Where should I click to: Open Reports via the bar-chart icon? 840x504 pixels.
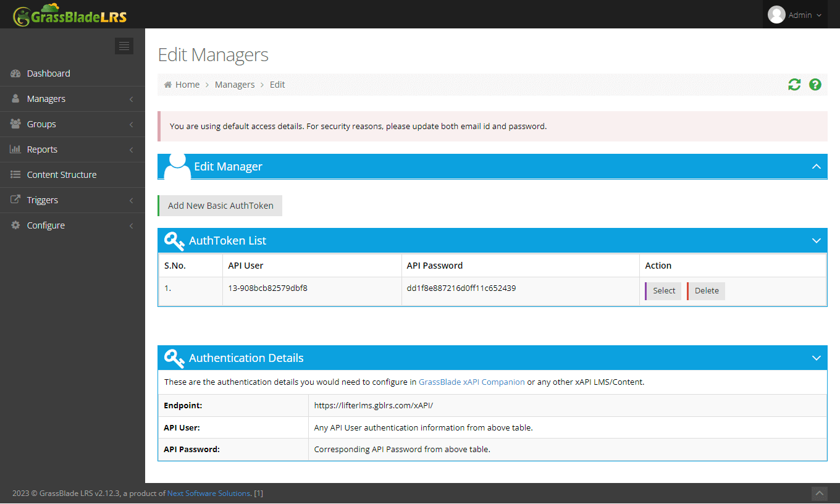tap(14, 149)
